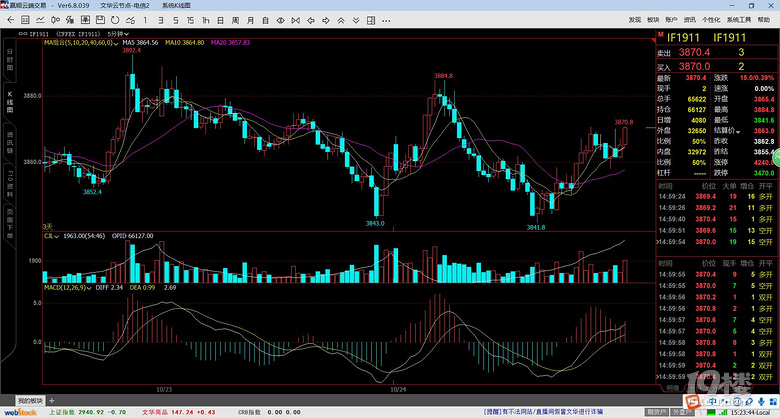Click the right hollow arrow icon
This screenshot has height=418, width=780.
pos(326,20)
